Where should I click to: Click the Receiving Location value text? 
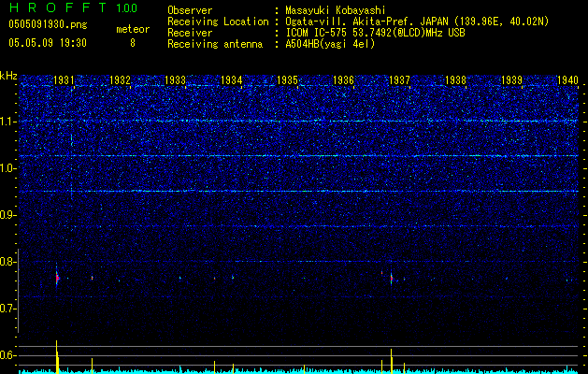(x=417, y=22)
